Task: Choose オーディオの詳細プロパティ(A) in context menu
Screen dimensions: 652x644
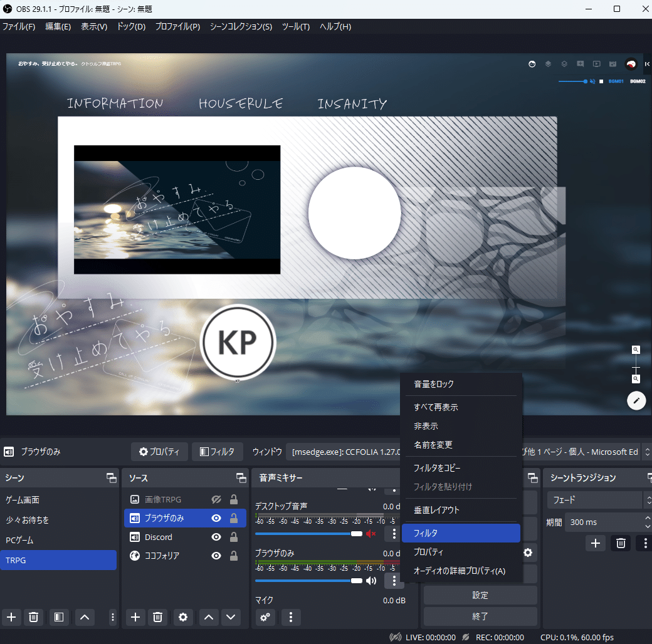Action: tap(461, 571)
